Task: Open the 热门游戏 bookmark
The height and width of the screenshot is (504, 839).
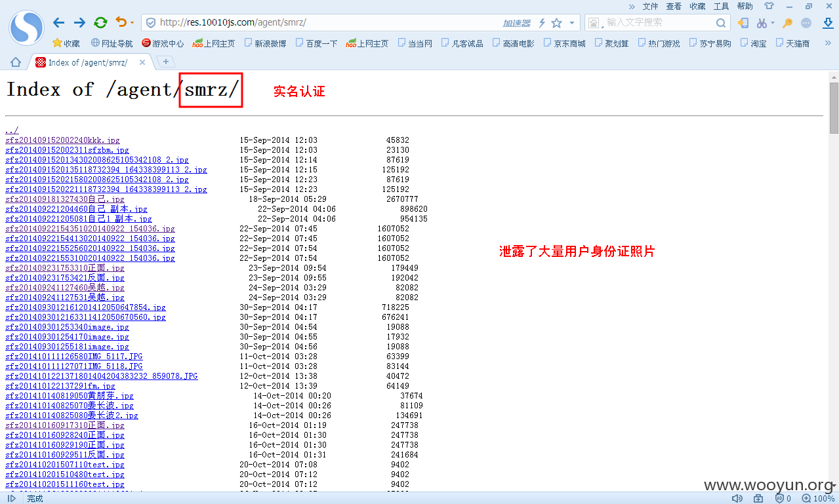Action: (x=659, y=43)
